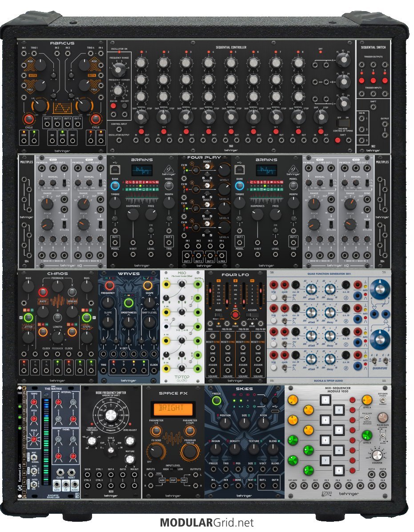Click the TIMBRE knob on left Brains
The image size is (414, 532).
click(x=115, y=203)
